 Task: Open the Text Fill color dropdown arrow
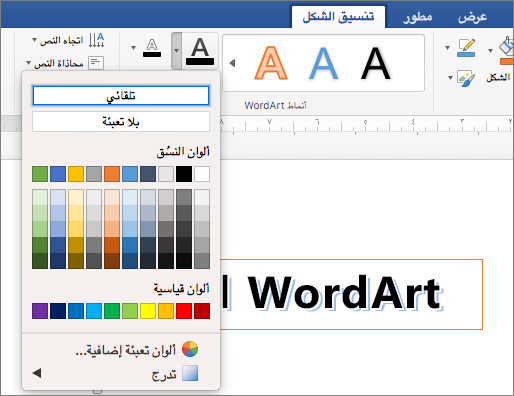pos(176,51)
